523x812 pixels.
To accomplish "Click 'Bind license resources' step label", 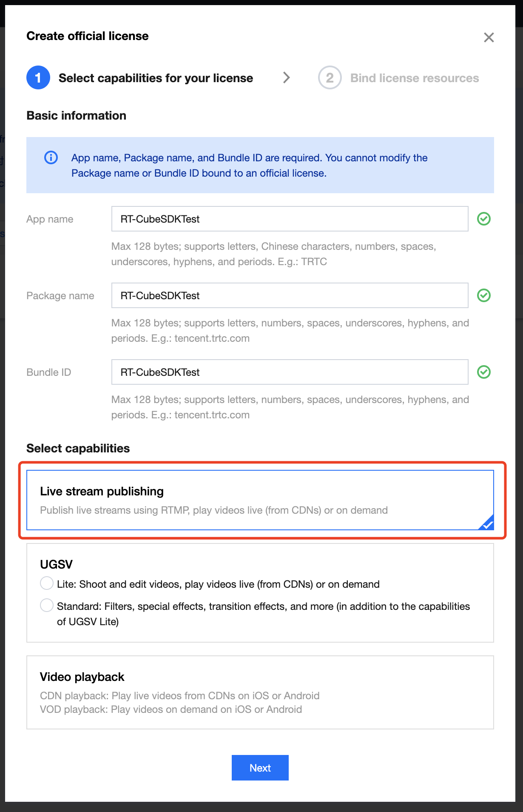I will pyautogui.click(x=415, y=78).
